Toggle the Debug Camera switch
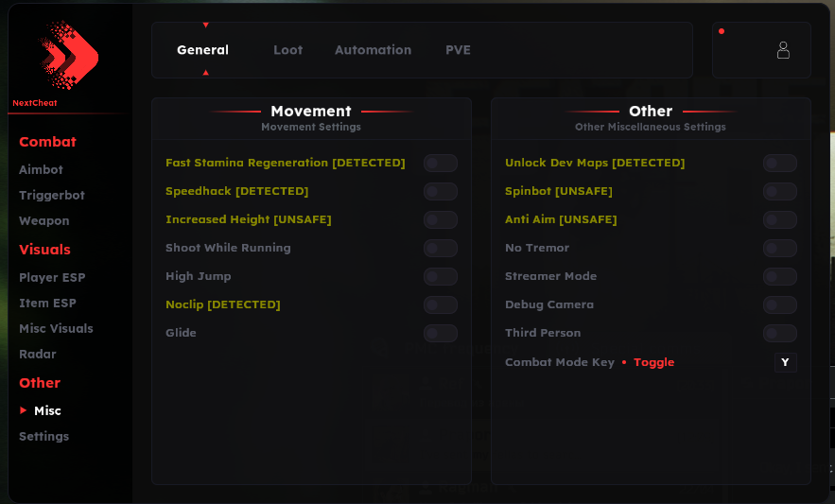Image resolution: width=835 pixels, height=504 pixels. tap(779, 304)
